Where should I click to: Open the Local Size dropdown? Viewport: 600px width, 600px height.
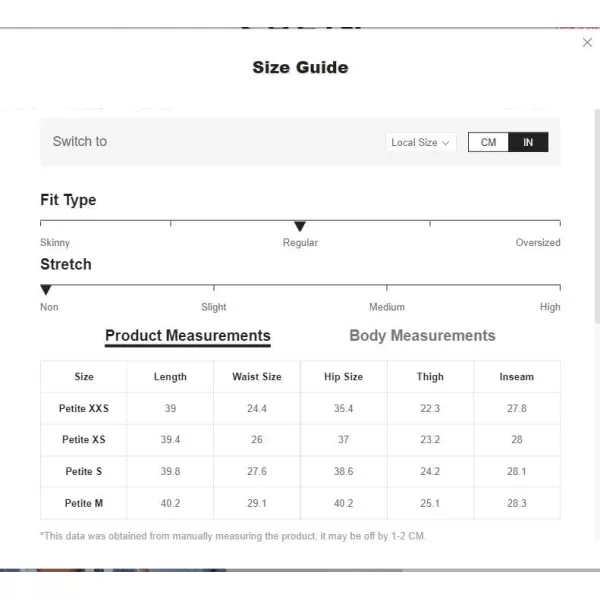tap(421, 142)
